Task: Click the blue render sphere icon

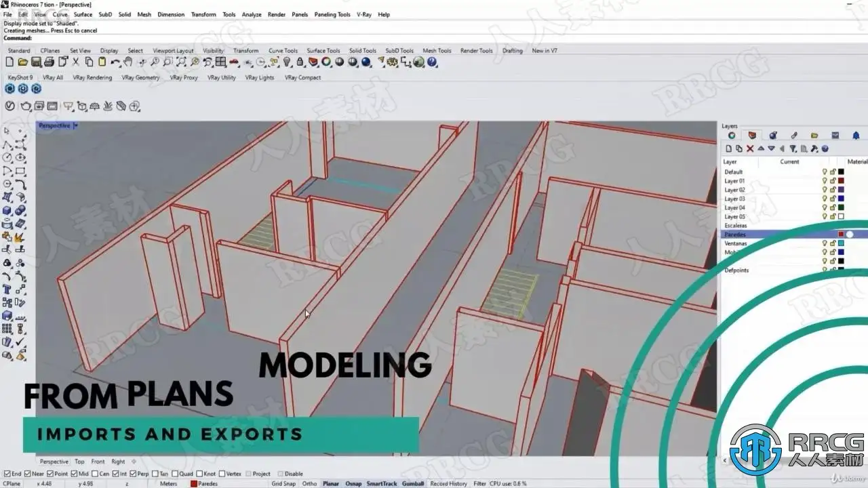Action: point(366,62)
